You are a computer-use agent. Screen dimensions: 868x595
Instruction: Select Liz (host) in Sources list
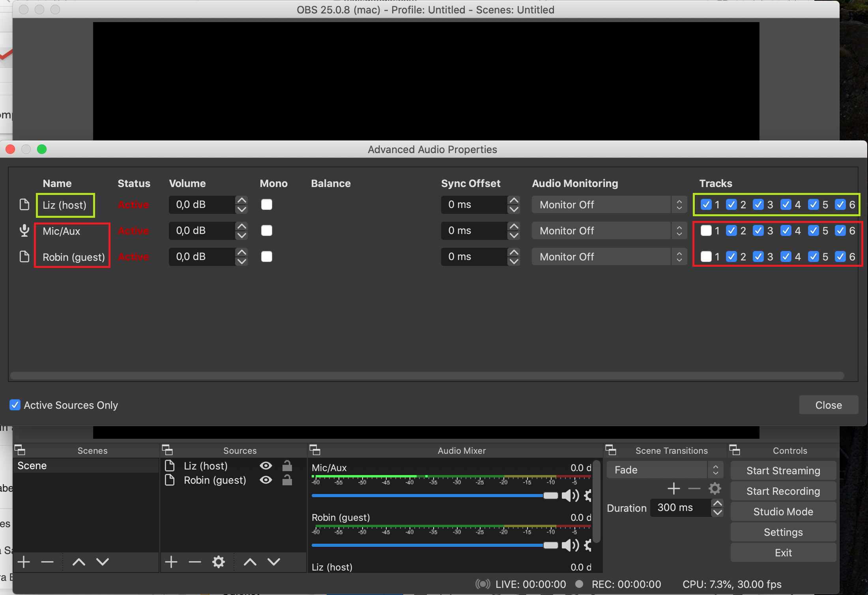coord(206,466)
